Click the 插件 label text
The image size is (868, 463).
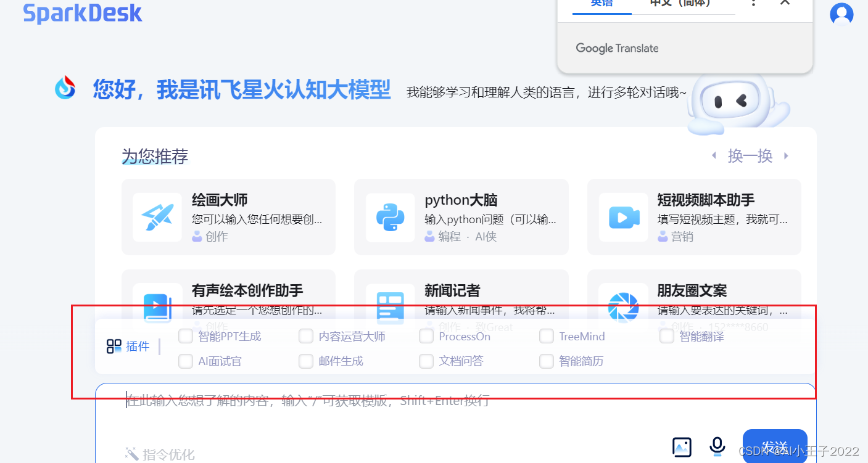click(138, 346)
